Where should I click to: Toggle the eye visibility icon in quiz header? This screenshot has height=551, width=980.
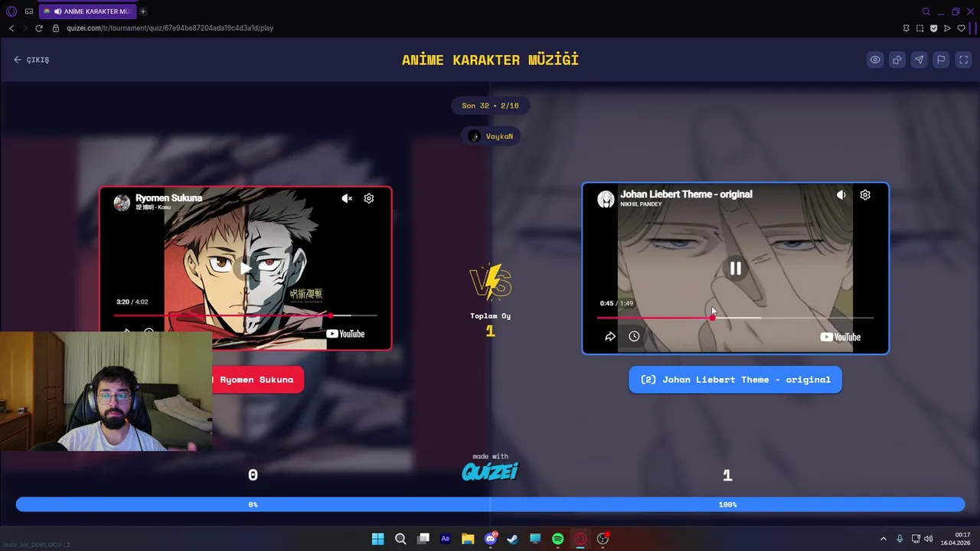click(x=875, y=60)
